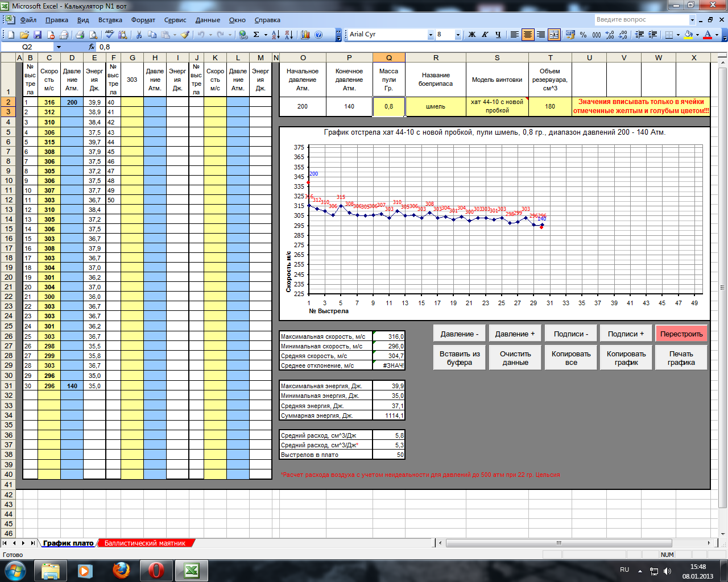728x582 pixels.
Task: Open the font name dropdown (Arial Cyr)
Action: click(x=431, y=35)
